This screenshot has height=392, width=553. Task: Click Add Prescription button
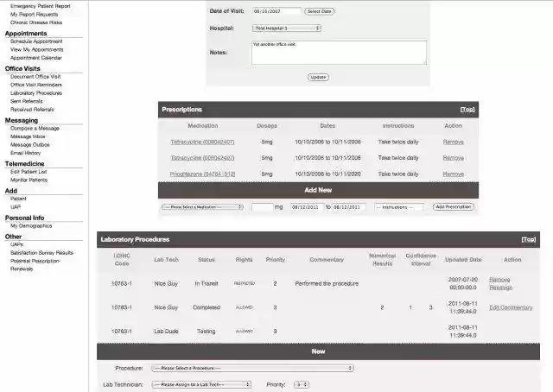point(453,207)
